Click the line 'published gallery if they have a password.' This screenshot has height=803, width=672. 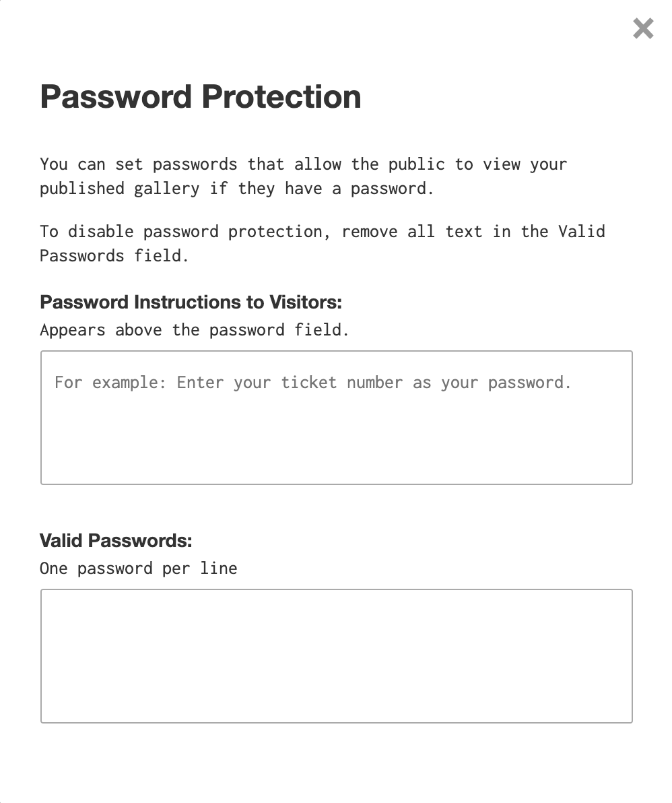click(x=236, y=189)
